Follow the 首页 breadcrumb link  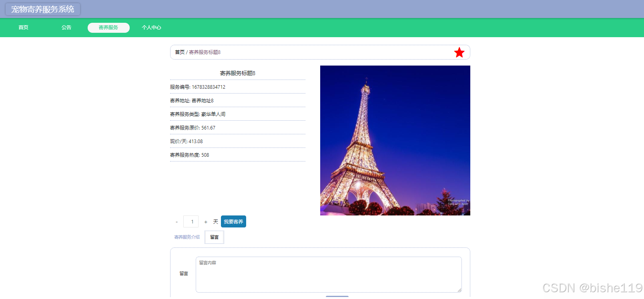(180, 52)
